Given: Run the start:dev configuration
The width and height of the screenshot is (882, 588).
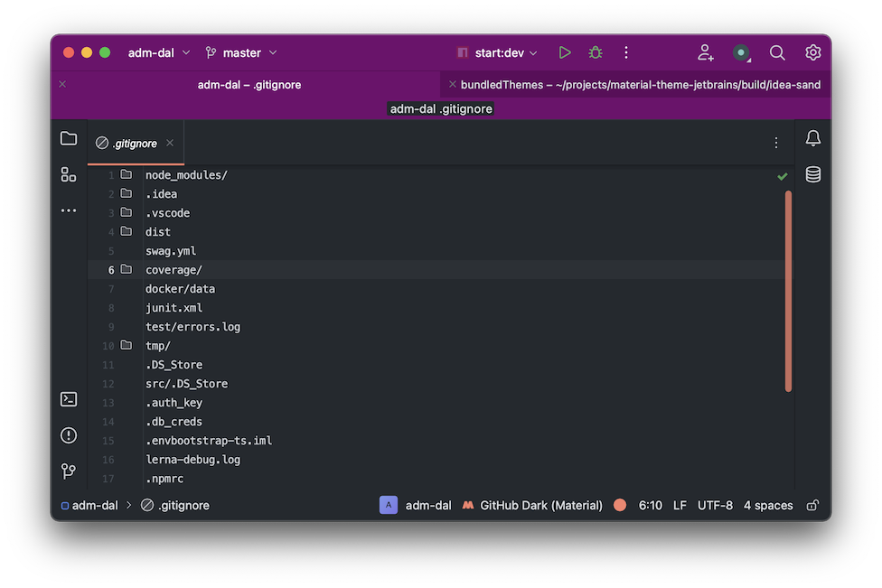Looking at the screenshot, I should [x=565, y=52].
